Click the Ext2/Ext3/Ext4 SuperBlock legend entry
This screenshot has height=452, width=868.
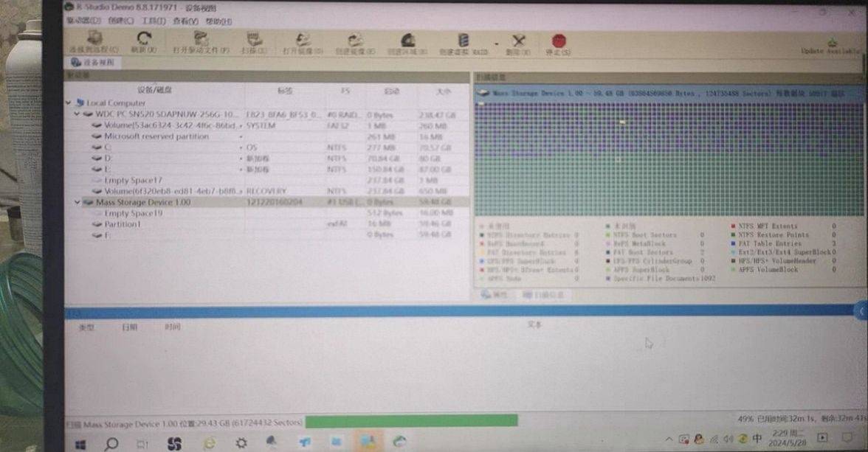(785, 252)
